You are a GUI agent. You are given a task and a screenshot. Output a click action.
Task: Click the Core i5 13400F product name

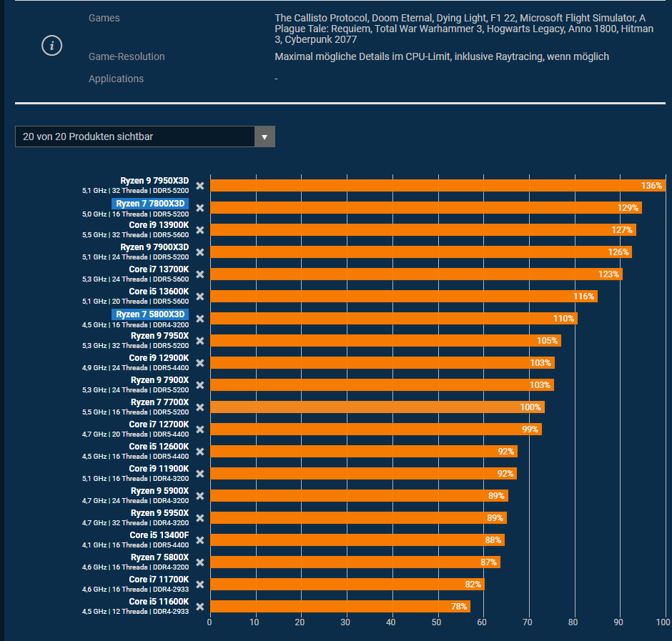point(159,535)
